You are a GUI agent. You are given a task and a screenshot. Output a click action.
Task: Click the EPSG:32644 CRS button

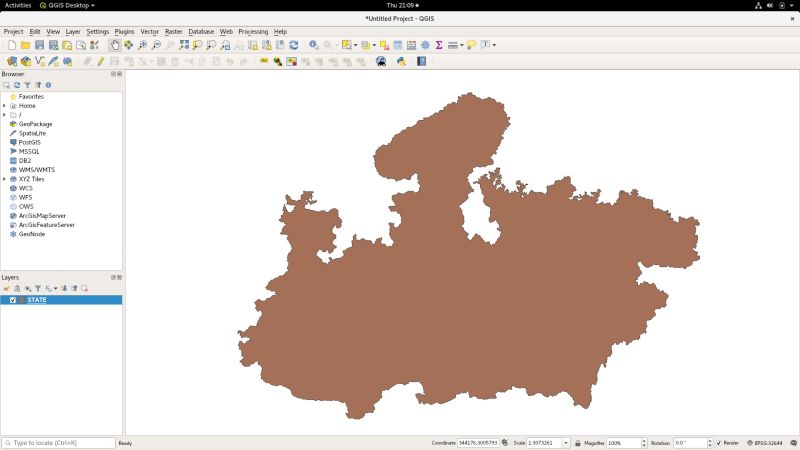(764, 443)
